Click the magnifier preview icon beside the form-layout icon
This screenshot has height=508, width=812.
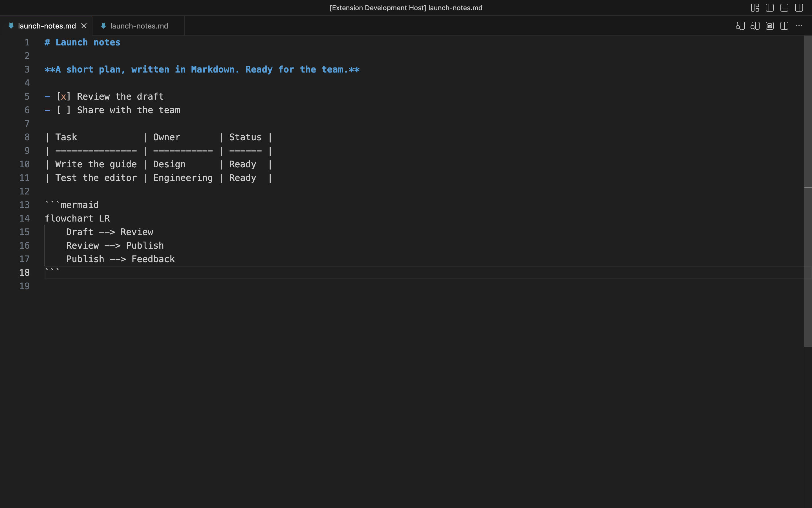click(x=755, y=26)
